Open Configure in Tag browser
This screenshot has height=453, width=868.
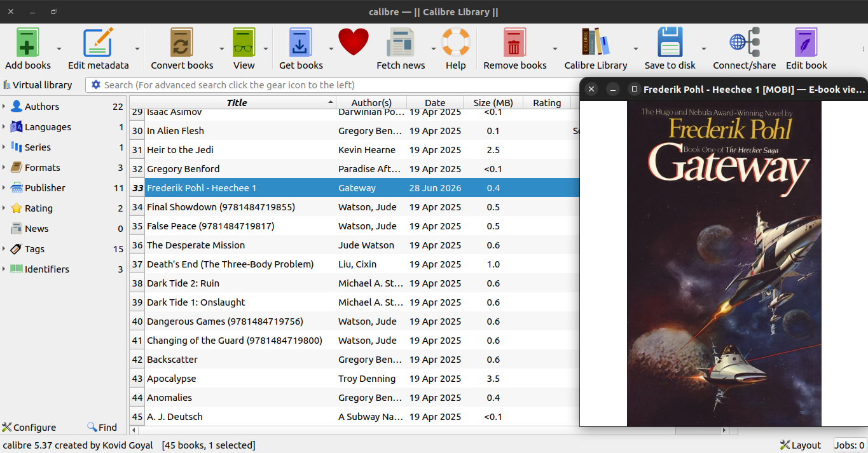click(29, 428)
